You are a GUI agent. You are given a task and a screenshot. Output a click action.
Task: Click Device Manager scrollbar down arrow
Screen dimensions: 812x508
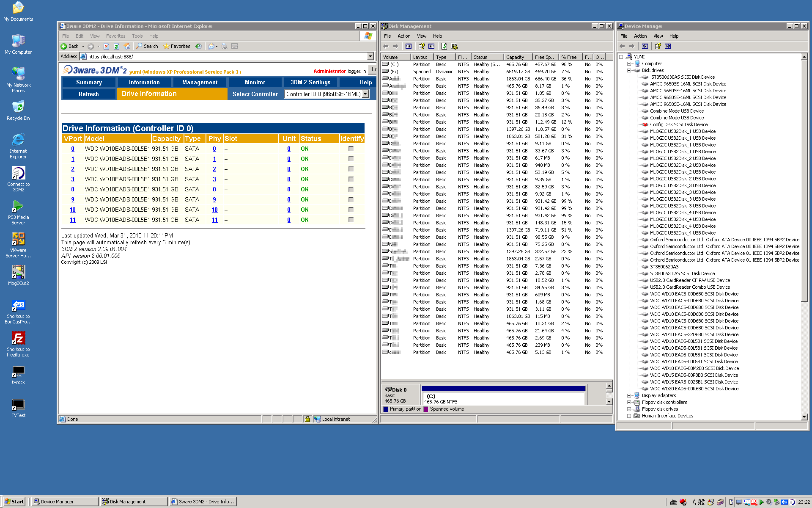coord(804,417)
